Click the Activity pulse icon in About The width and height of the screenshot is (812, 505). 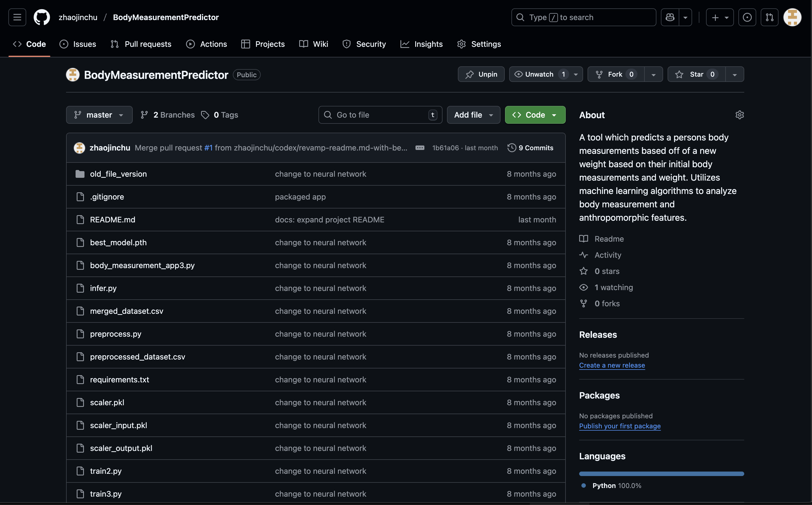[583, 255]
